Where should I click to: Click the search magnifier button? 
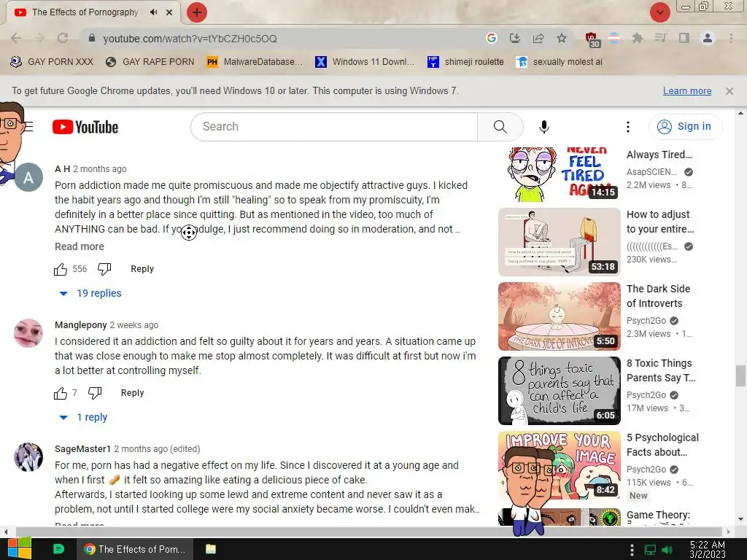[500, 127]
